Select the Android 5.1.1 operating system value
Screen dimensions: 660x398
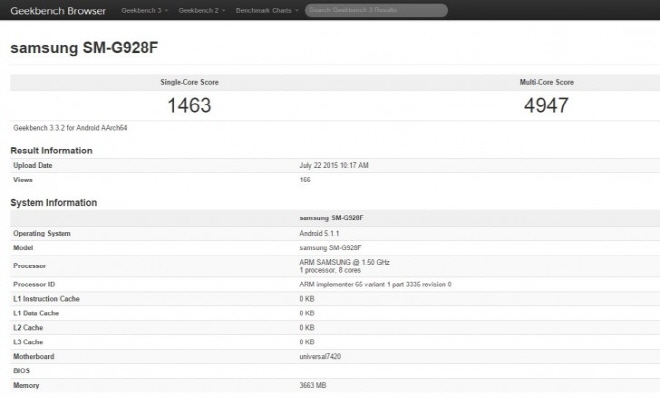319,233
